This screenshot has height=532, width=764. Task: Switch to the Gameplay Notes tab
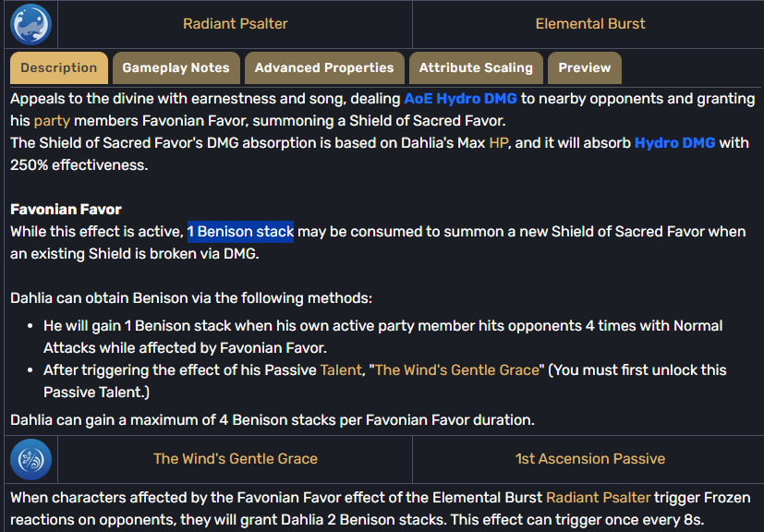176,67
